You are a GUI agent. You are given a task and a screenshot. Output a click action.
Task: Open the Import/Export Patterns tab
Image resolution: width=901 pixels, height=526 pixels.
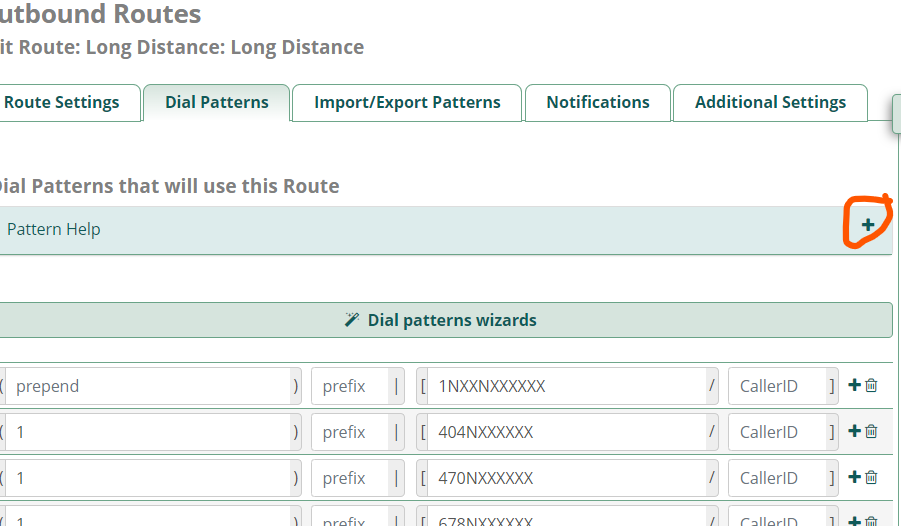click(x=407, y=102)
